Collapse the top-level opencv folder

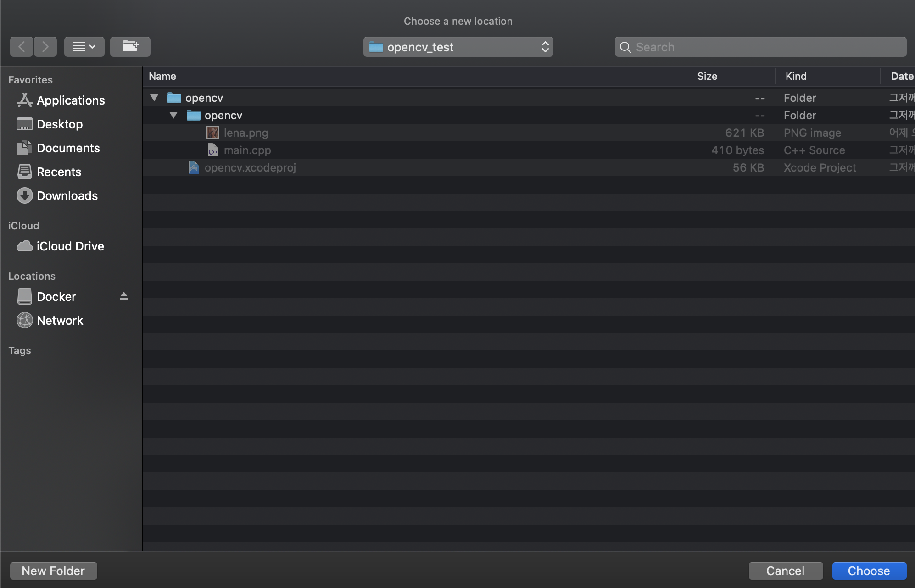click(154, 98)
